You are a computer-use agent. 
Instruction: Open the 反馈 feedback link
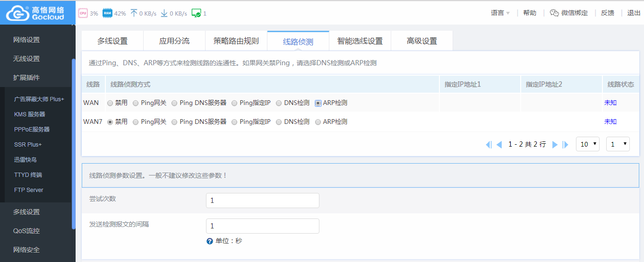click(607, 13)
